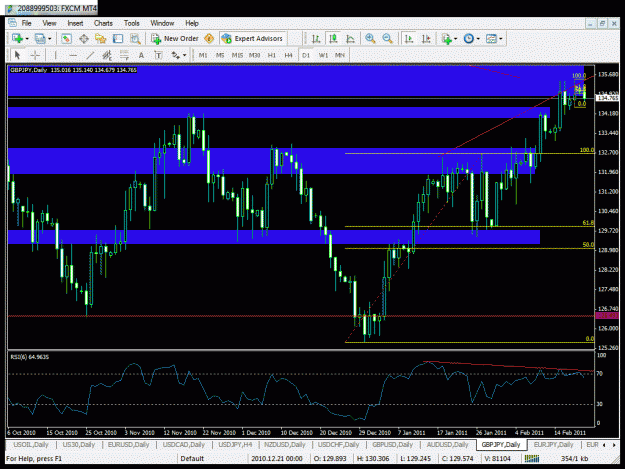
Task: Select the Fibonacci Retracement tool
Action: point(124,55)
